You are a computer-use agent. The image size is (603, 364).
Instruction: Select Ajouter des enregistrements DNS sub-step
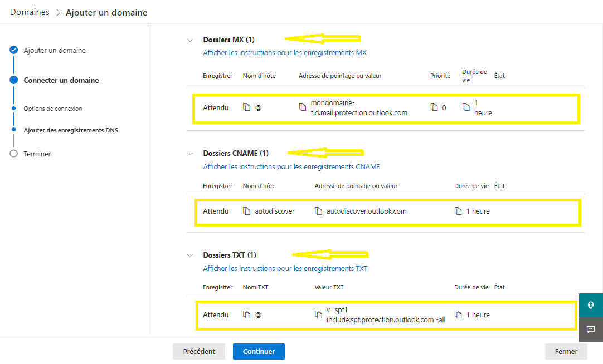pos(71,130)
